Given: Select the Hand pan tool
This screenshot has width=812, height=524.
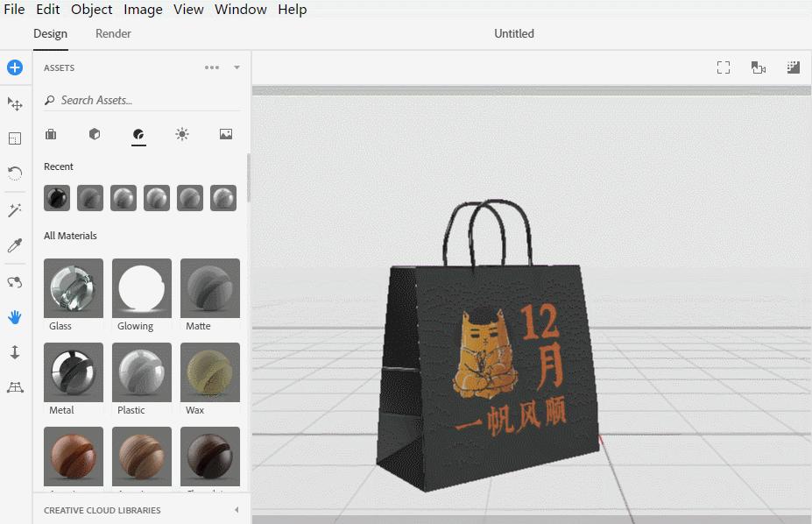Looking at the screenshot, I should pos(14,316).
